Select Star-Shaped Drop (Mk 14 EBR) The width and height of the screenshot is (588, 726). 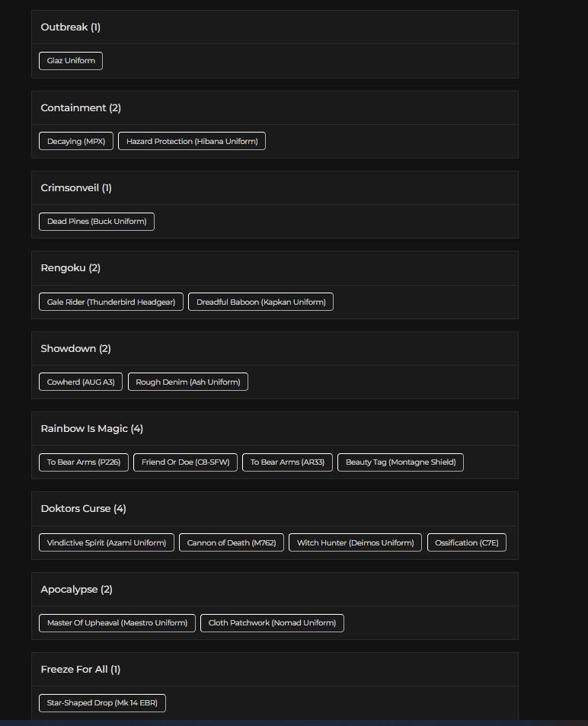tap(102, 703)
